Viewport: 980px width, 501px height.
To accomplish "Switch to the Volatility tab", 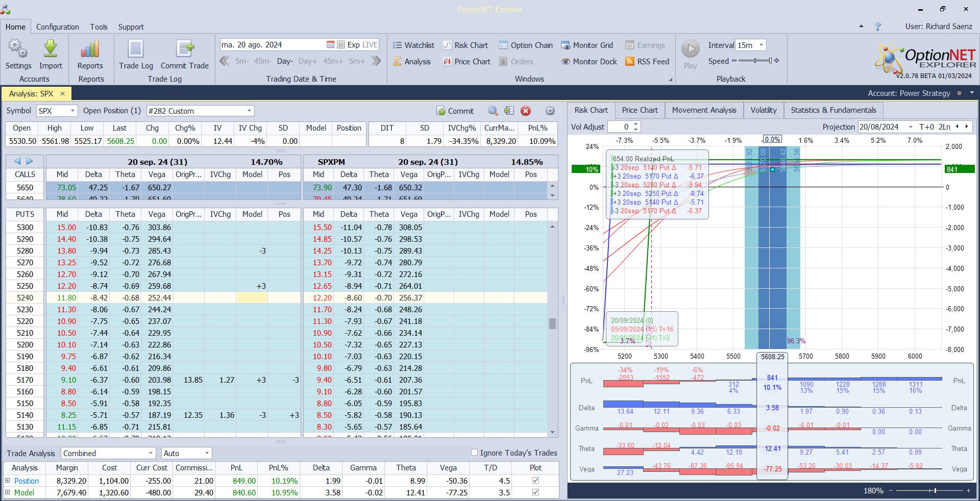I will pos(764,110).
